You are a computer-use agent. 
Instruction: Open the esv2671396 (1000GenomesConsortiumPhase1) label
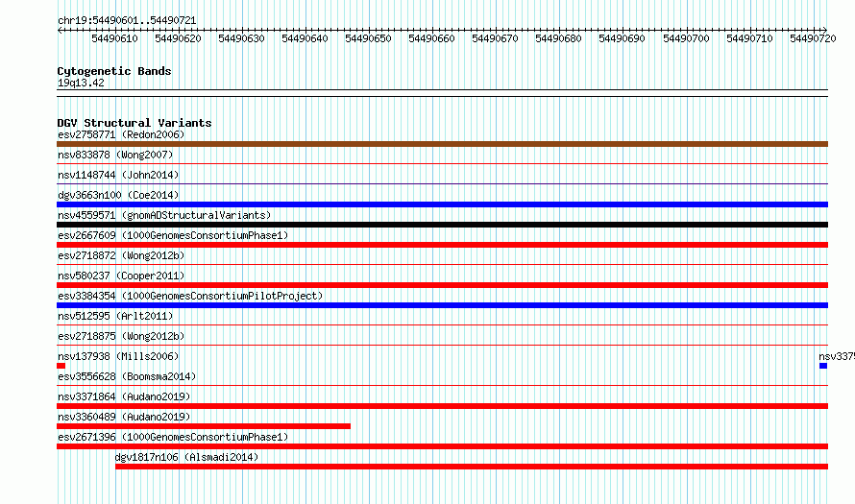[173, 437]
